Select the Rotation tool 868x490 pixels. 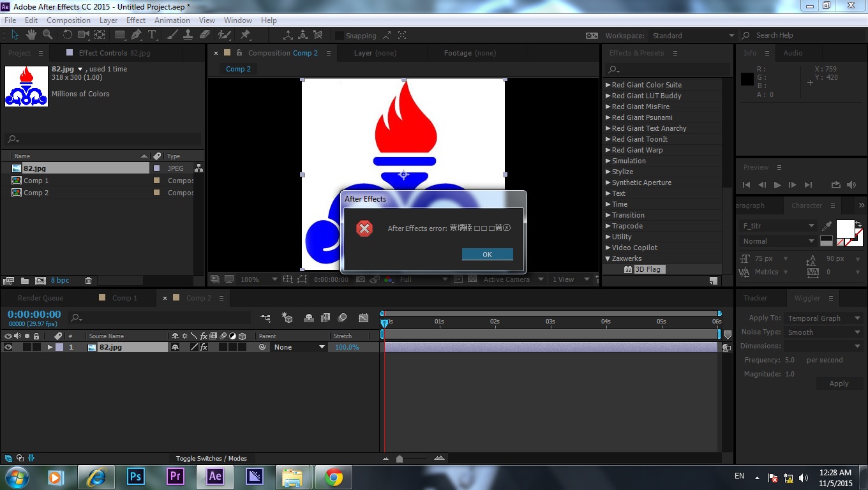(x=67, y=35)
